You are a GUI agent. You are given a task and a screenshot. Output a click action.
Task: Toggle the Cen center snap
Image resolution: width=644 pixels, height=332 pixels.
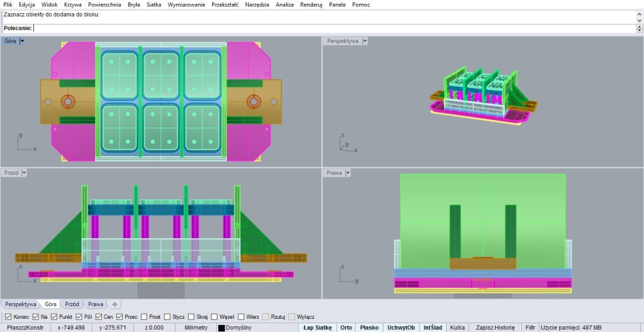click(99, 317)
